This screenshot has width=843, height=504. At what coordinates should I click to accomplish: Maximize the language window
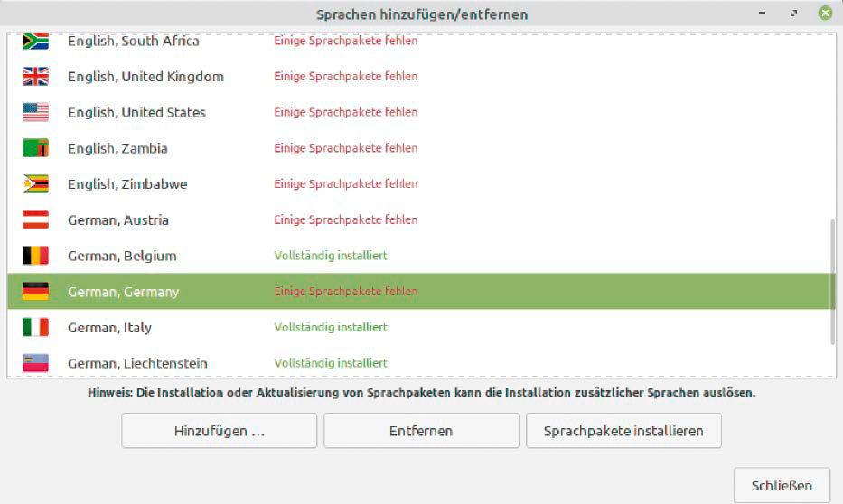(x=793, y=13)
